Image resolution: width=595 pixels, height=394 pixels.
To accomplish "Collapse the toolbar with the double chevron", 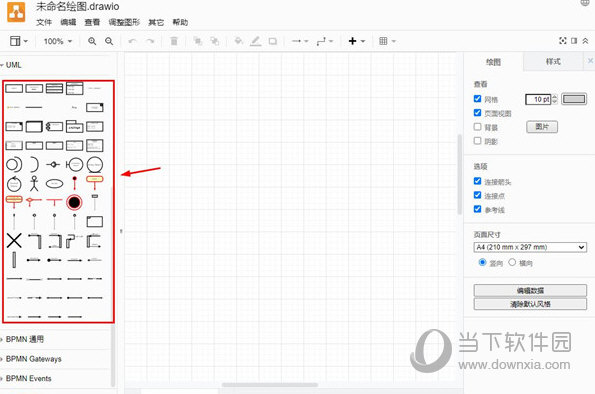I will 585,41.
